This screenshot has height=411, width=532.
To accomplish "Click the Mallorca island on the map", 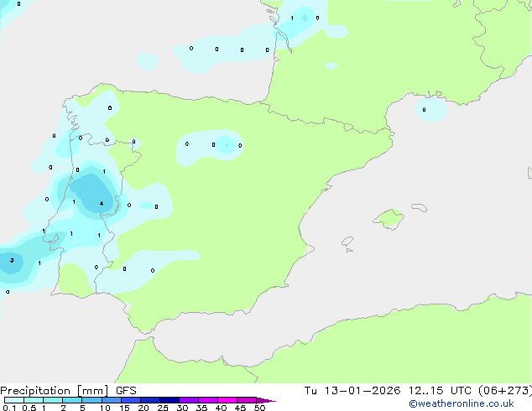I will point(389,219).
